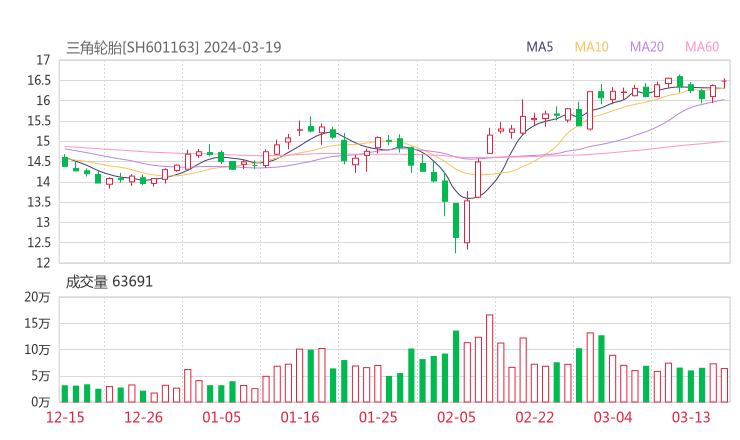This screenshot has height=440, width=740.
Task: Click the 成交量 63691 volume label
Action: [x=109, y=282]
